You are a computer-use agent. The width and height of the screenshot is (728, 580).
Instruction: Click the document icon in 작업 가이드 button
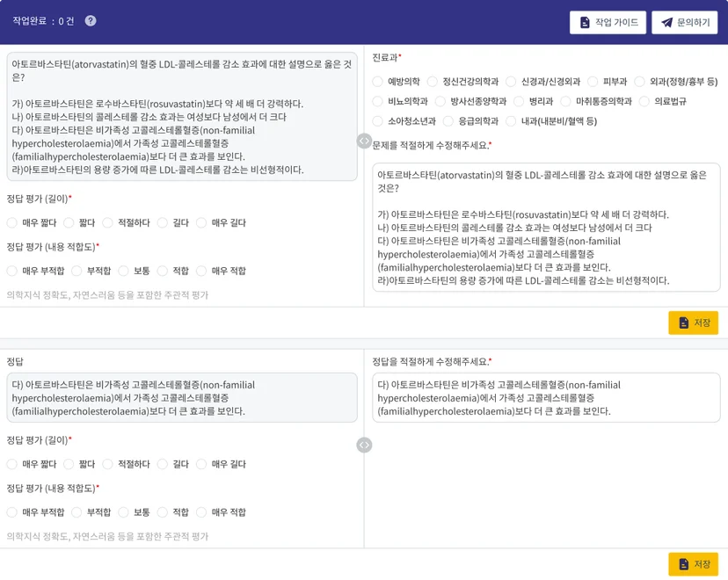pyautogui.click(x=585, y=22)
